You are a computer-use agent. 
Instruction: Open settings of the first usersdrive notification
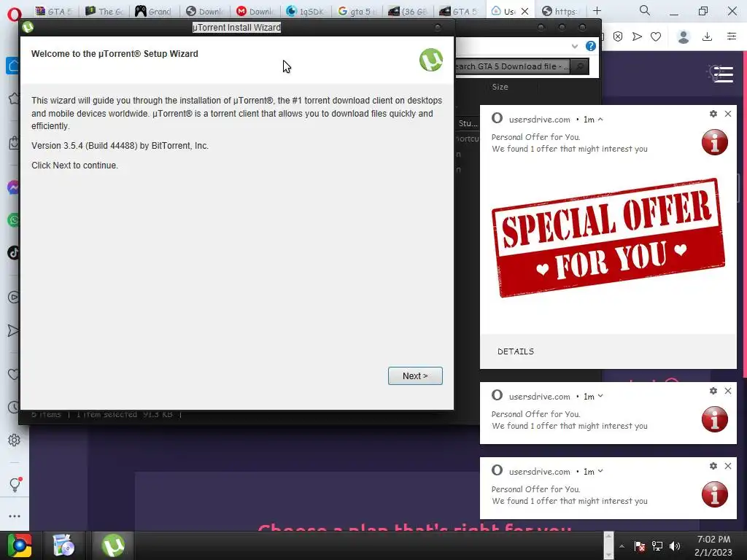click(x=713, y=114)
